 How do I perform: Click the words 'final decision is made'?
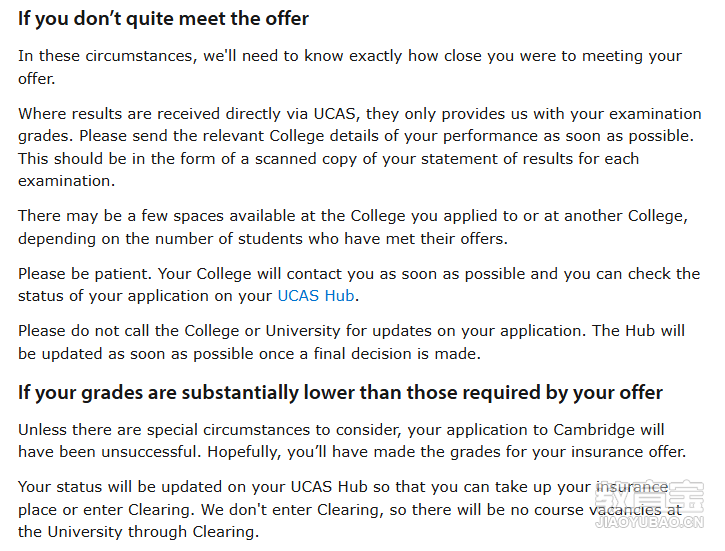[397, 354]
